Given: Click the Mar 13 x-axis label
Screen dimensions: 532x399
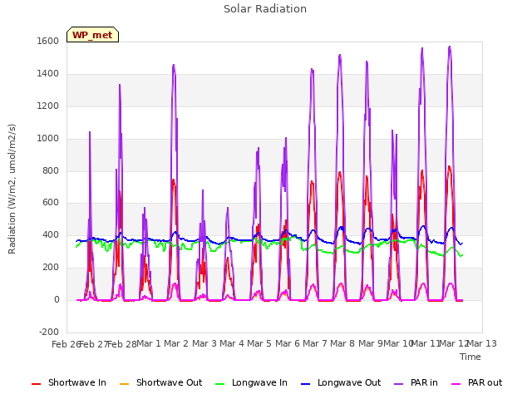Looking at the screenshot, I should point(482,343).
